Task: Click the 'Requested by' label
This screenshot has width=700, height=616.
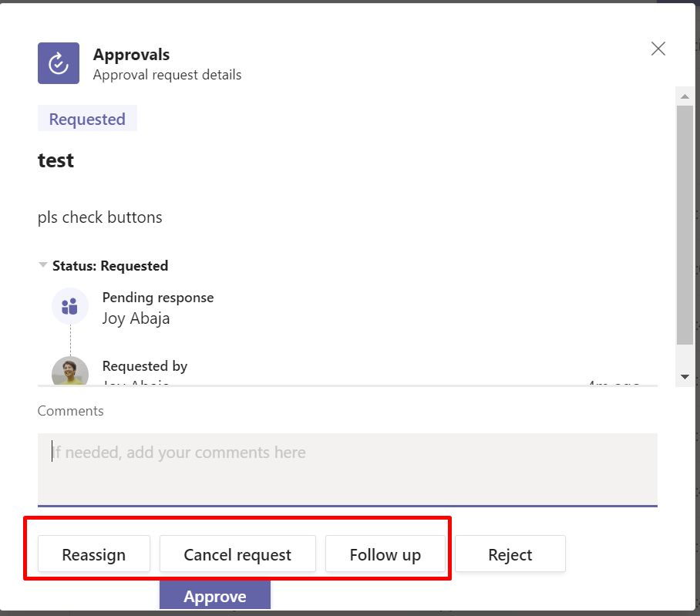Action: click(145, 366)
